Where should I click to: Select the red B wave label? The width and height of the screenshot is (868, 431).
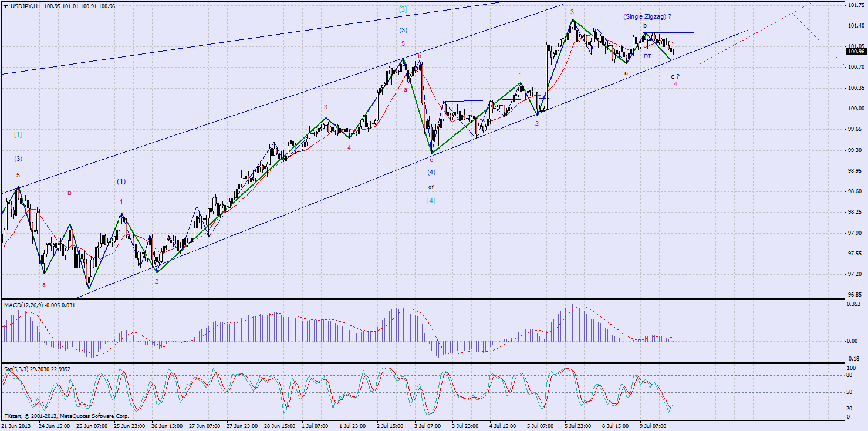(69, 193)
